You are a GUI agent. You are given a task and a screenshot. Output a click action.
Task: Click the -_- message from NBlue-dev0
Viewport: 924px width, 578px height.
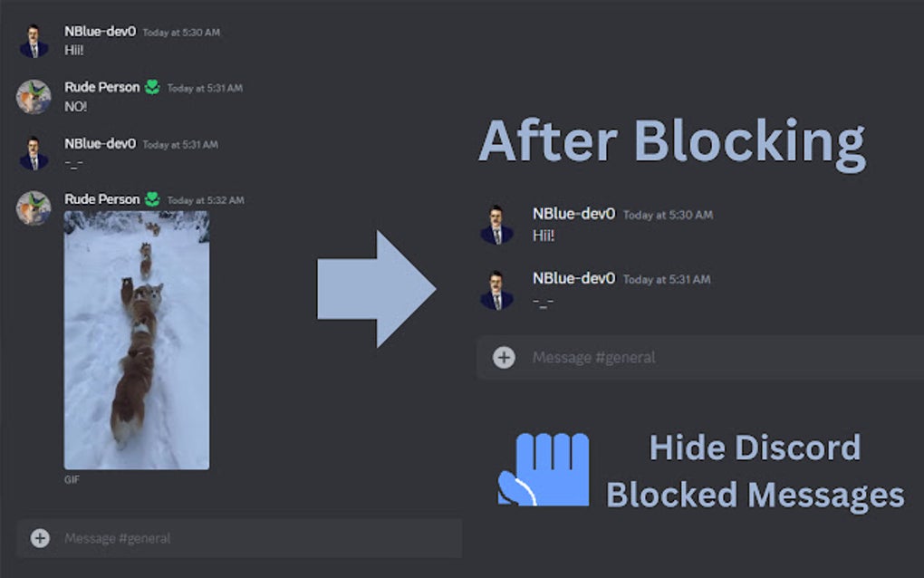pos(72,163)
